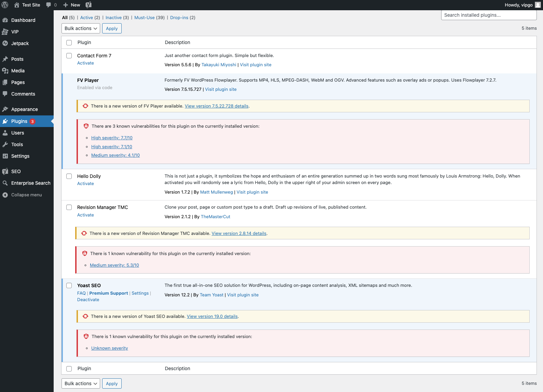Open the comments bubble icon in admin bar
This screenshot has height=392, width=543.
tap(49, 5)
